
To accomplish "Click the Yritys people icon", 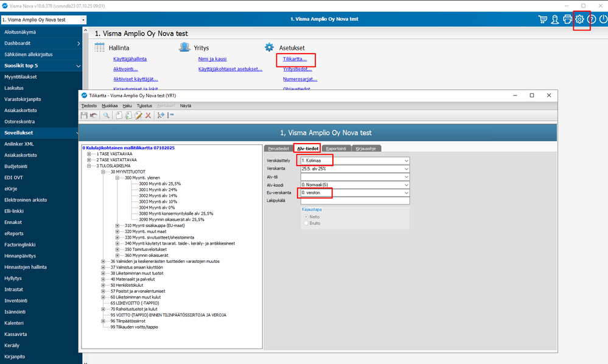I will (x=184, y=47).
